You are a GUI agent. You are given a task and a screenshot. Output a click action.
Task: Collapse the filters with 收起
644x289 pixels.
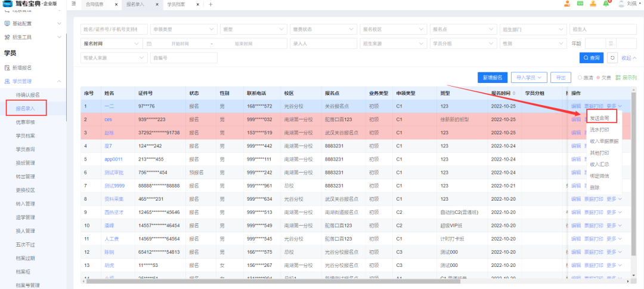629,58
